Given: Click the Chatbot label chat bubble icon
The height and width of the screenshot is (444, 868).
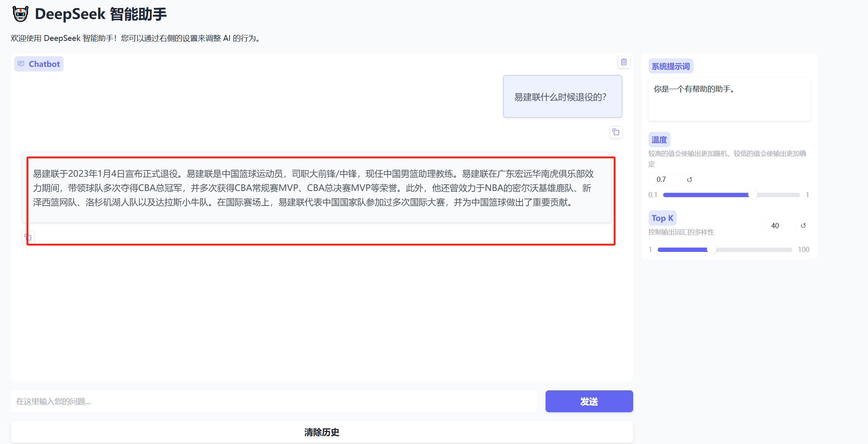Looking at the screenshot, I should (x=21, y=64).
